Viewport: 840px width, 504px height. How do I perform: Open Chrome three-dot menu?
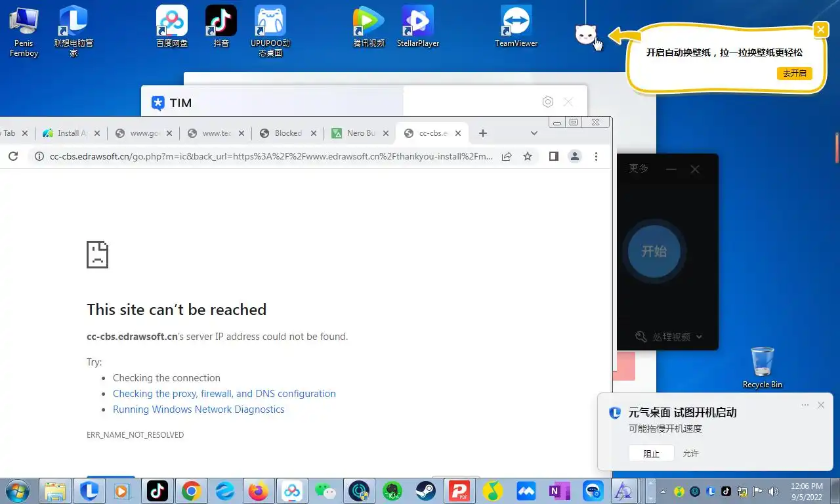pos(596,156)
